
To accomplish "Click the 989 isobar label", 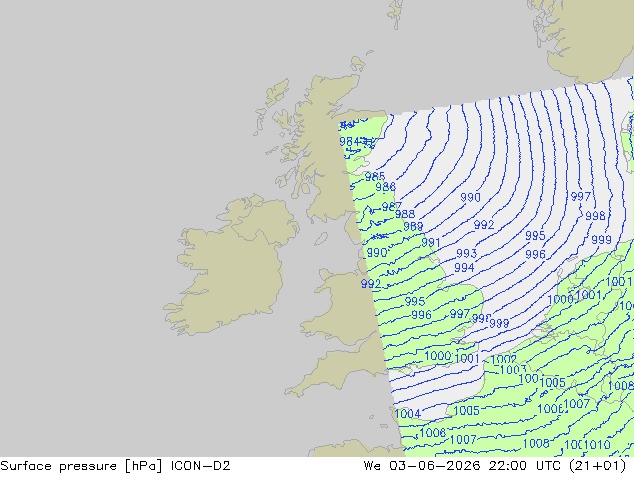I will [x=413, y=226].
